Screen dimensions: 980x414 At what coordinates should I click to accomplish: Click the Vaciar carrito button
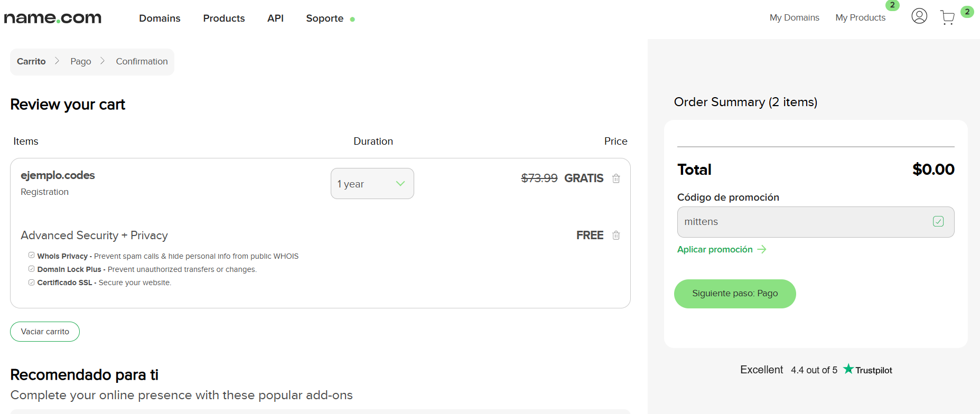click(x=45, y=332)
